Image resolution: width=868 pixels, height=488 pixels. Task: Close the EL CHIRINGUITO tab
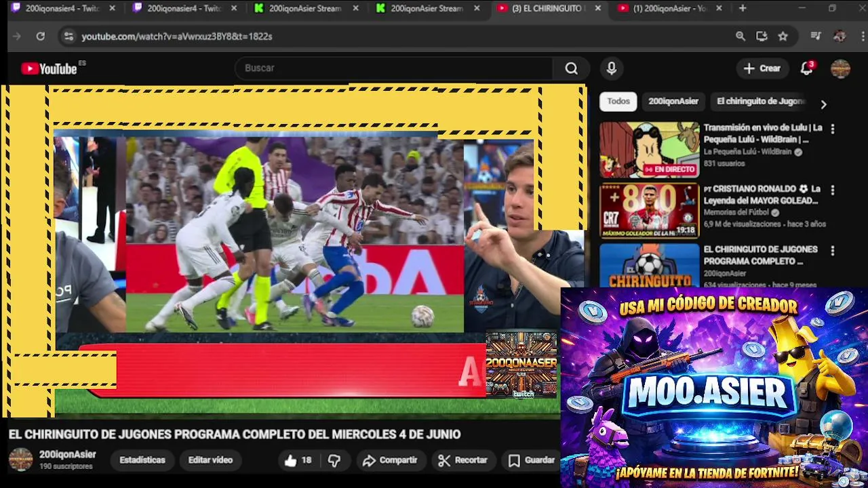[x=597, y=9]
